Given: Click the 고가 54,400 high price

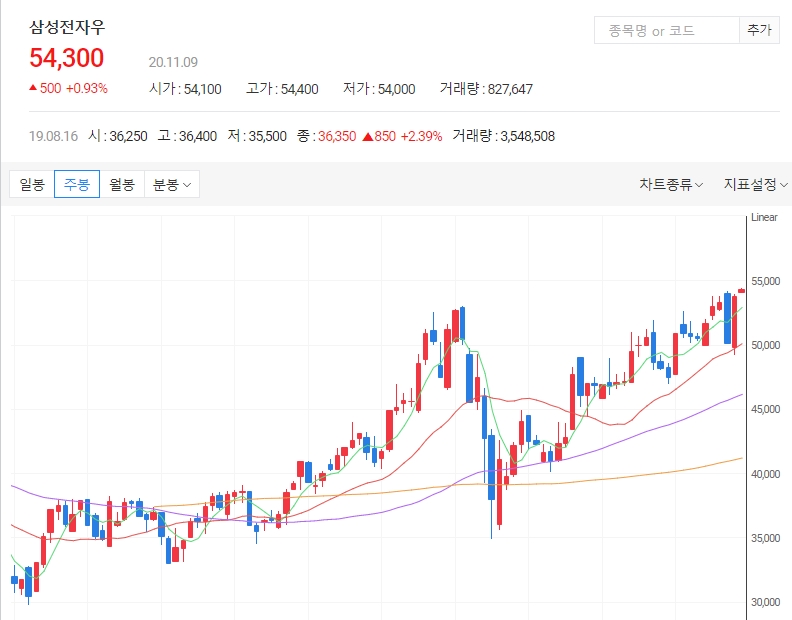Looking at the screenshot, I should tap(282, 89).
